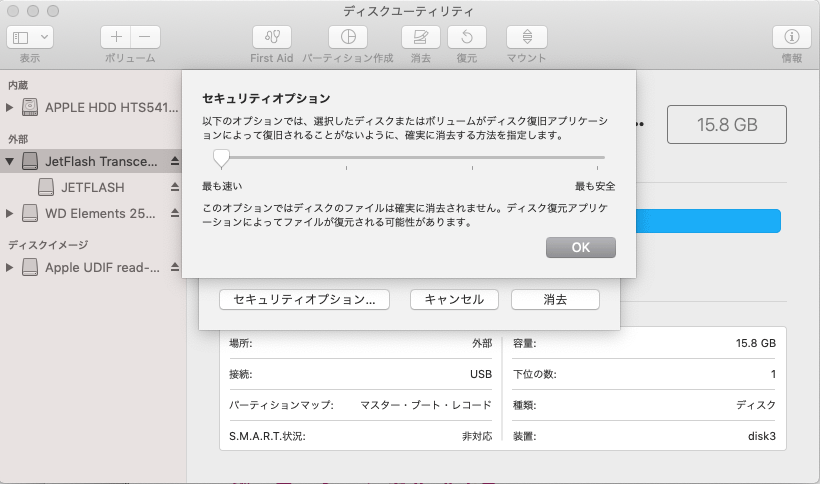Click the 最も安全 label
The height and width of the screenshot is (484, 820).
(x=595, y=186)
